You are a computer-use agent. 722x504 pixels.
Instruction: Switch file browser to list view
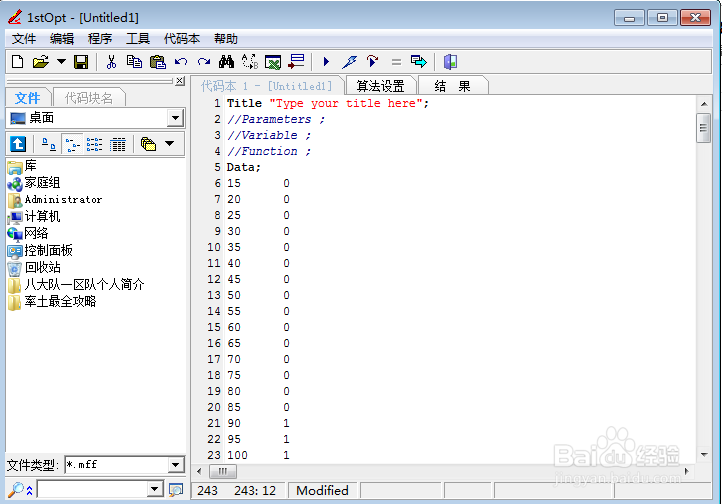click(x=94, y=145)
